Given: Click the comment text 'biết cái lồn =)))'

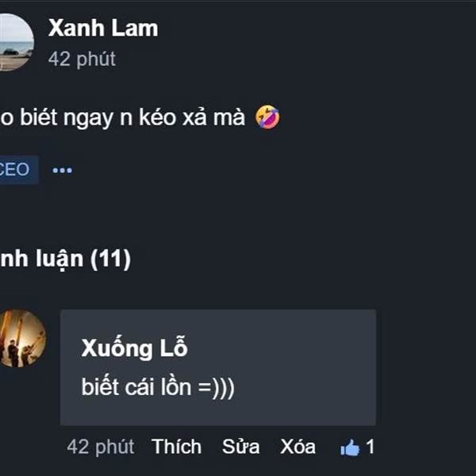Looking at the screenshot, I should click(x=158, y=387).
